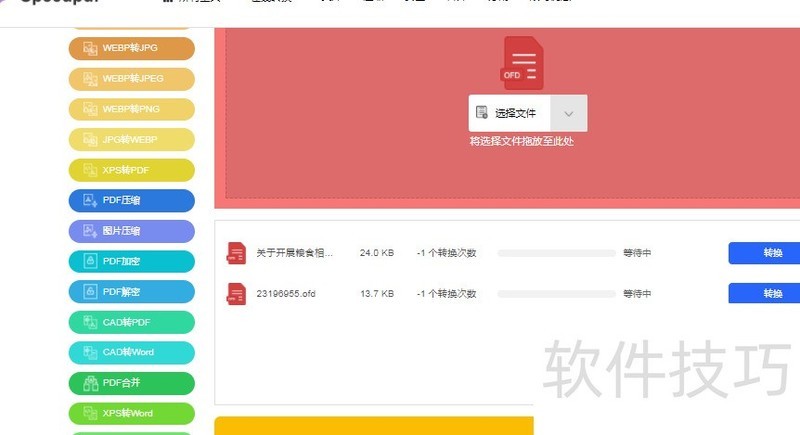Image resolution: width=800 pixels, height=435 pixels.
Task: Click the document icon in 选择文件 button
Action: [x=481, y=112]
